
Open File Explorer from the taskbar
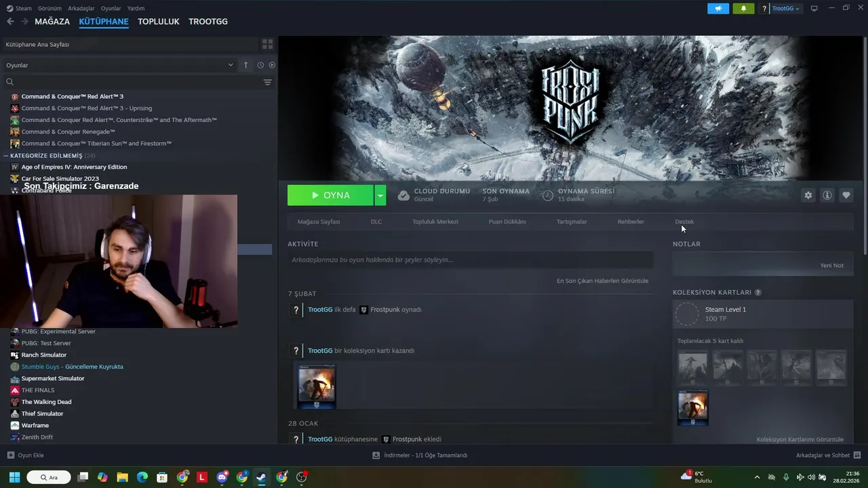click(122, 477)
